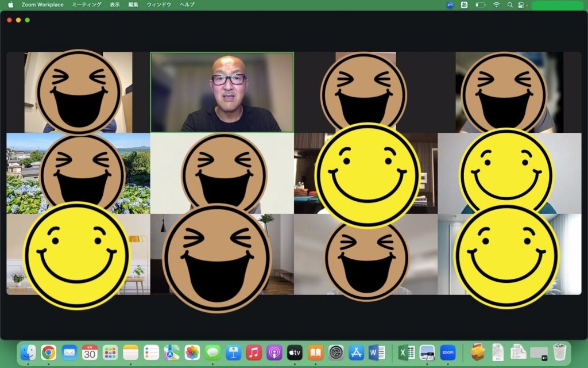Screen dimensions: 588x368
Task: Open the Music app from the Dock
Action: click(x=254, y=352)
